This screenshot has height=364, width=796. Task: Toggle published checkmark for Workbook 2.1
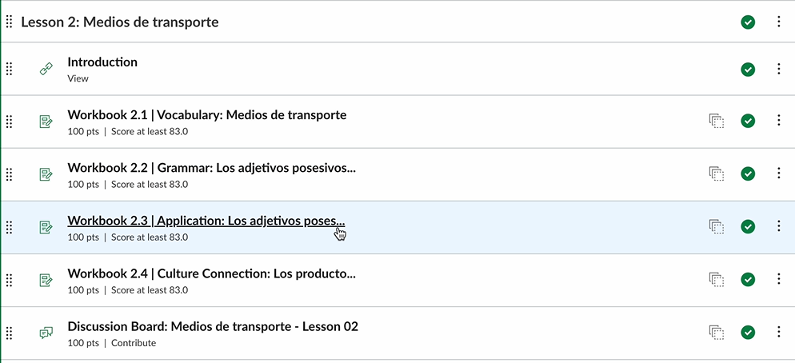(x=747, y=121)
